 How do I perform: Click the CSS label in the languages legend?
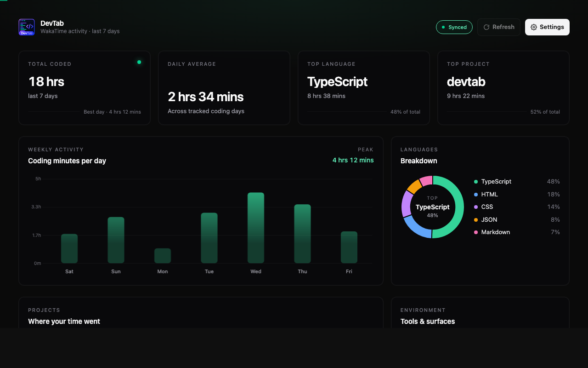(487, 207)
